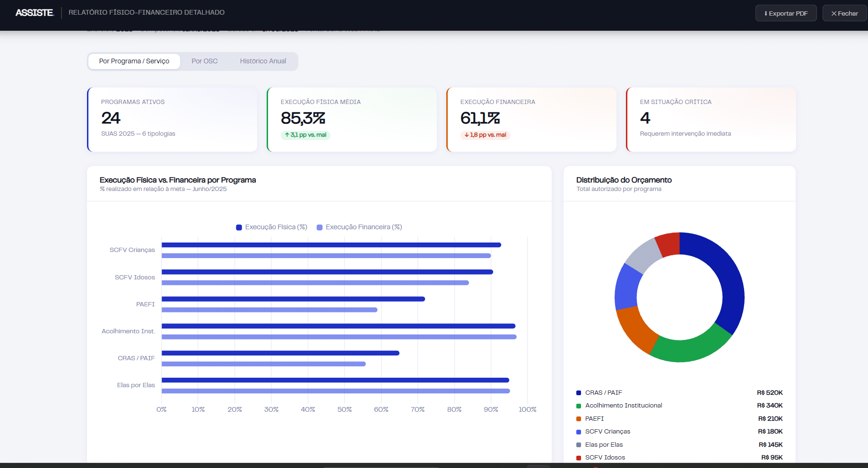Image resolution: width=868 pixels, height=468 pixels.
Task: Click Execução Física vs. Financeira por Programa heading
Action: coord(178,180)
